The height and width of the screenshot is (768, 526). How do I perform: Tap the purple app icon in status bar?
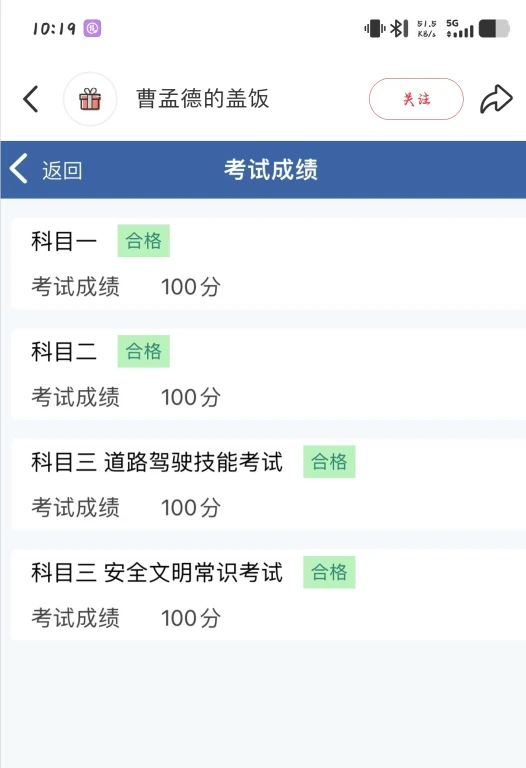tap(92, 28)
